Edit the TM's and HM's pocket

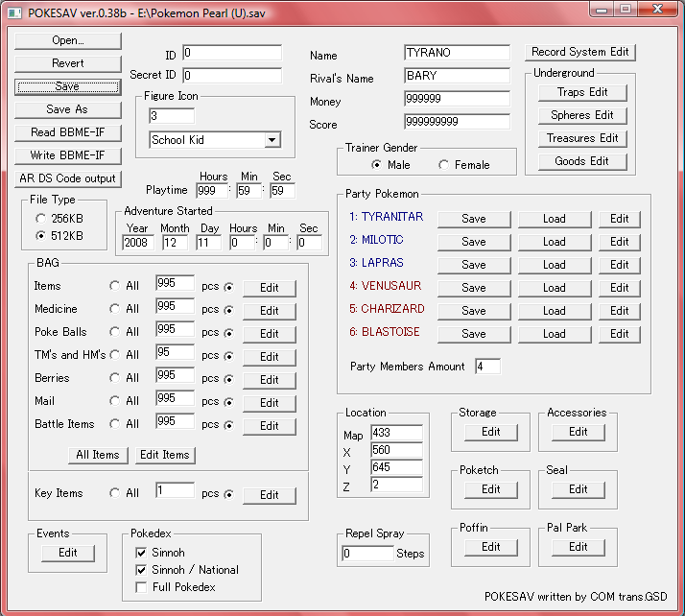click(x=269, y=357)
